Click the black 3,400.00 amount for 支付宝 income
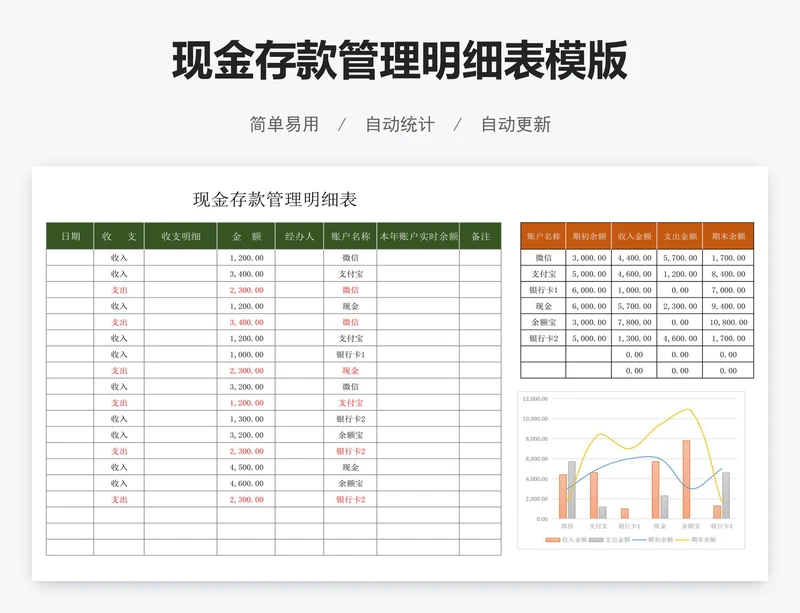Screen dimensions: 800x613 pyautogui.click(x=246, y=274)
